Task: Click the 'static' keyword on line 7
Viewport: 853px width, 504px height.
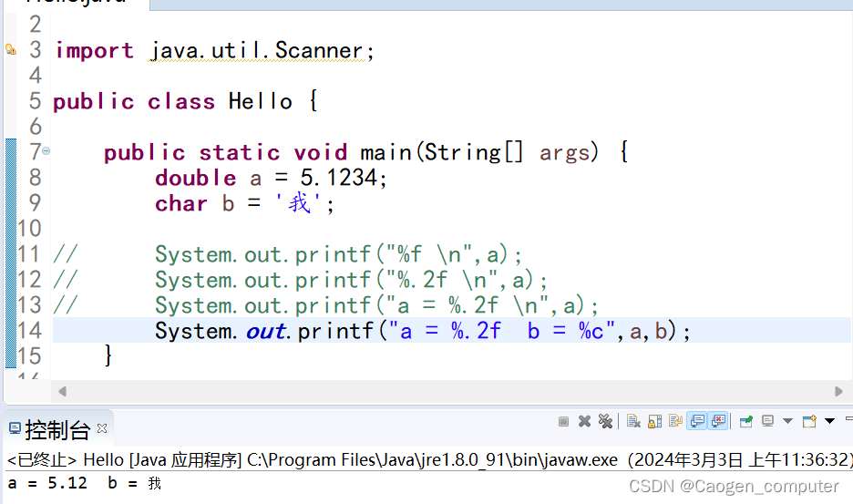Action: point(240,152)
